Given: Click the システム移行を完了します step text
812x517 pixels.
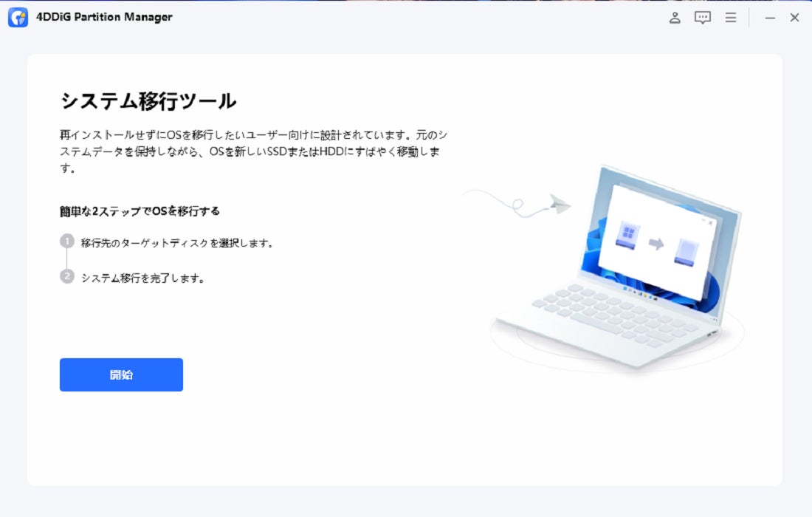Looking at the screenshot, I should (x=143, y=278).
